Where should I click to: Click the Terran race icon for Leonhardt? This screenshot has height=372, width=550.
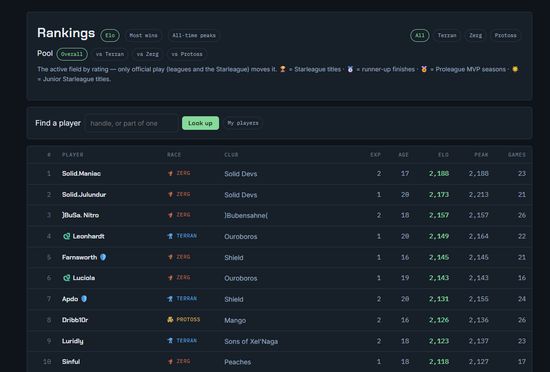point(170,236)
